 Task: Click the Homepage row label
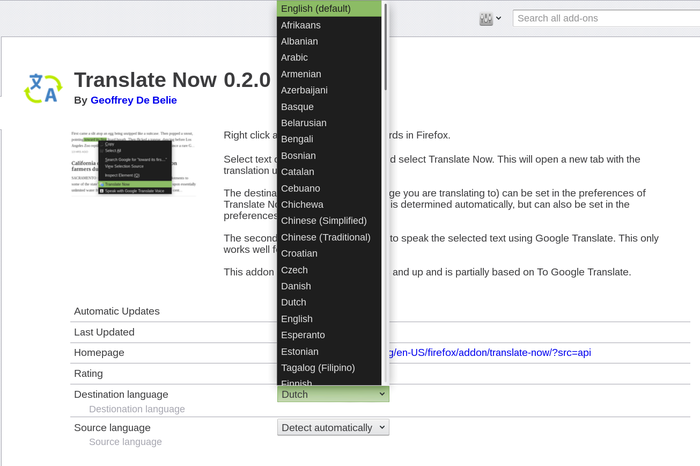(99, 353)
